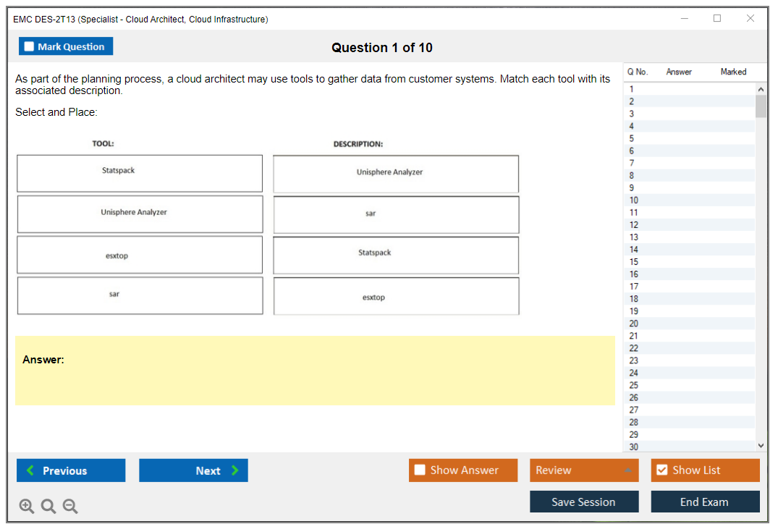Expand the Review dropdown menu
The image size is (778, 532).
point(627,470)
